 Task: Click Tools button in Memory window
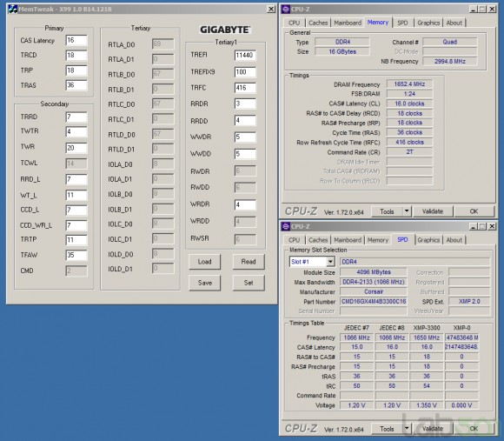tap(387, 211)
